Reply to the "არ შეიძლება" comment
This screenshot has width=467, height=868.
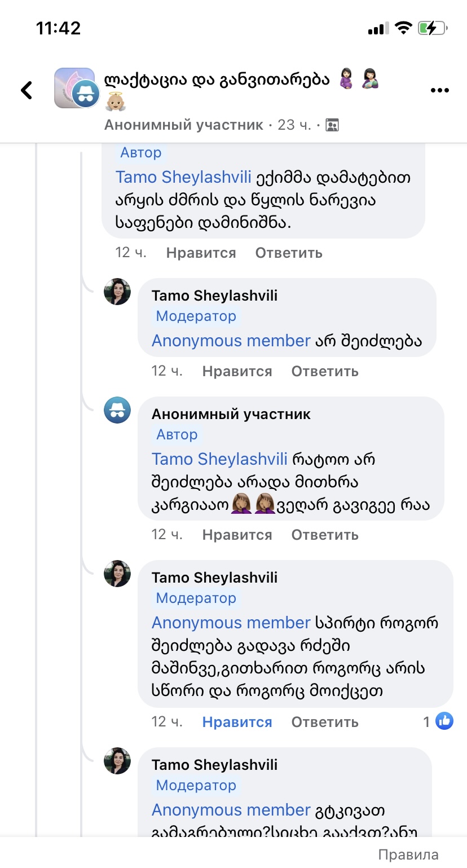pos(325,371)
